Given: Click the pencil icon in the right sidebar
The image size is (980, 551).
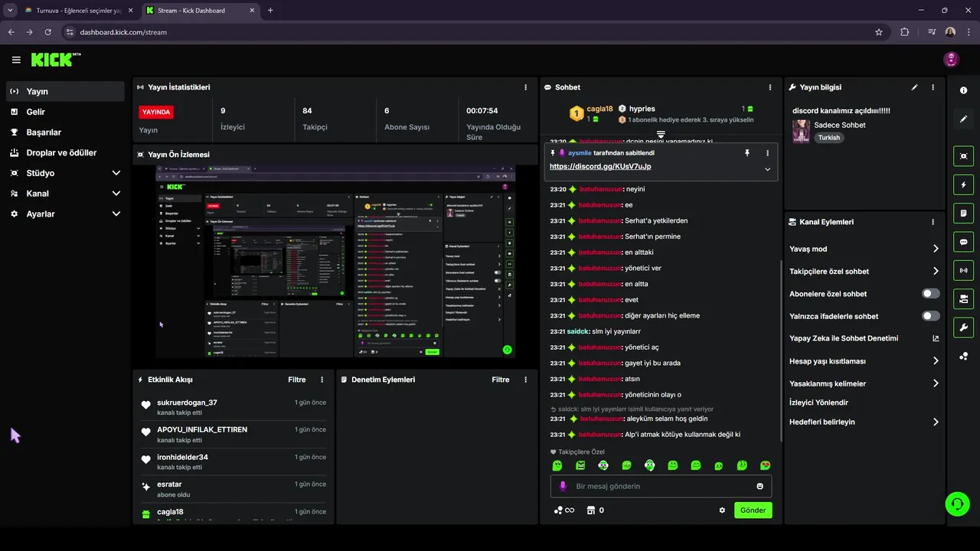Looking at the screenshot, I should (x=963, y=119).
